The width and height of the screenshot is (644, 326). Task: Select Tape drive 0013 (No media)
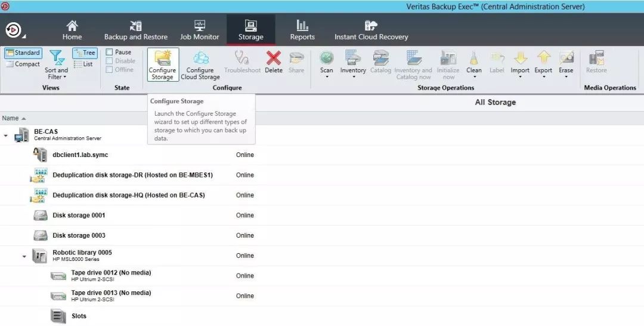111,293
